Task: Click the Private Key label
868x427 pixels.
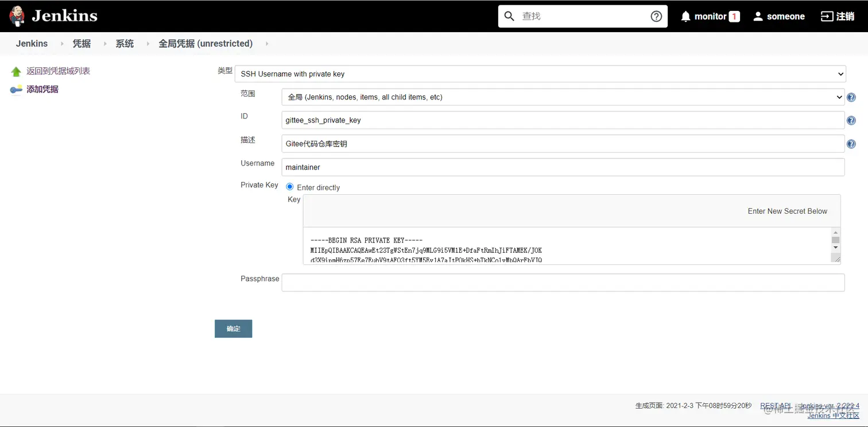Action: [259, 185]
